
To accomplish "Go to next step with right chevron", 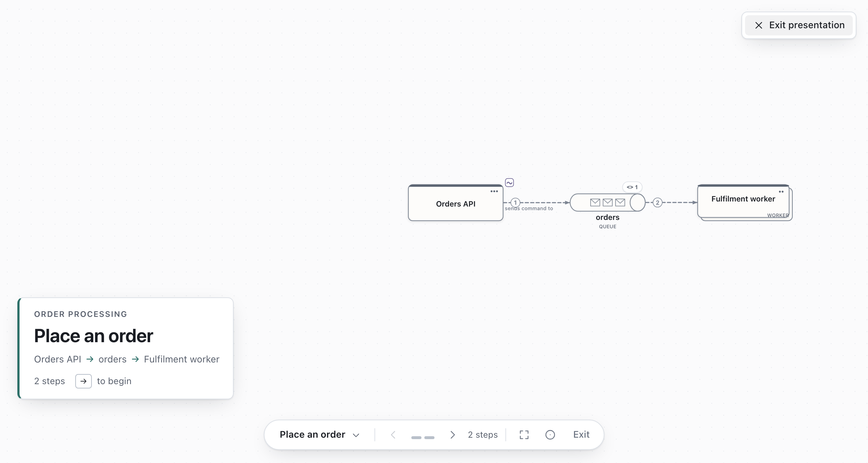I will [452, 435].
